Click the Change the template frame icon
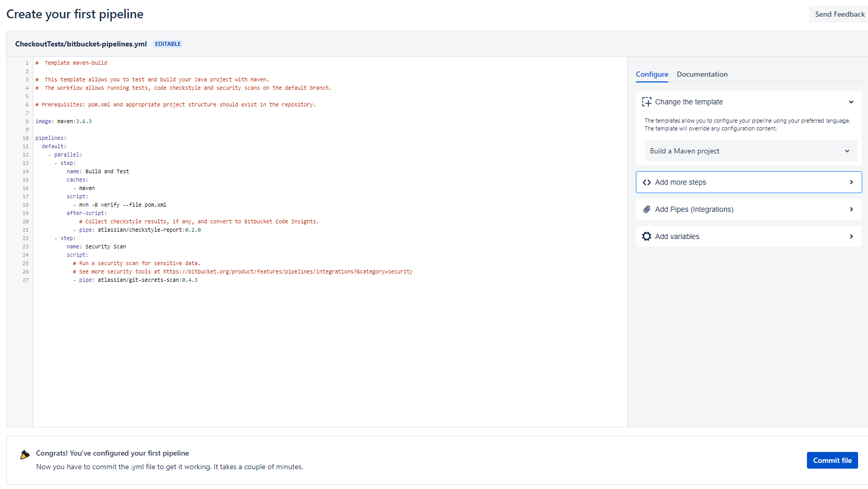This screenshot has height=489, width=868. 647,102
